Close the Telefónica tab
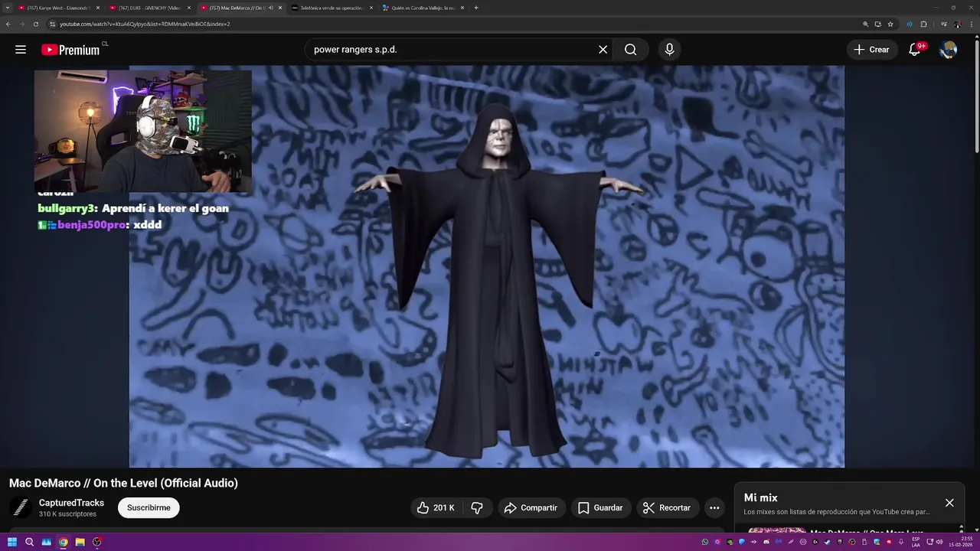 (x=371, y=8)
